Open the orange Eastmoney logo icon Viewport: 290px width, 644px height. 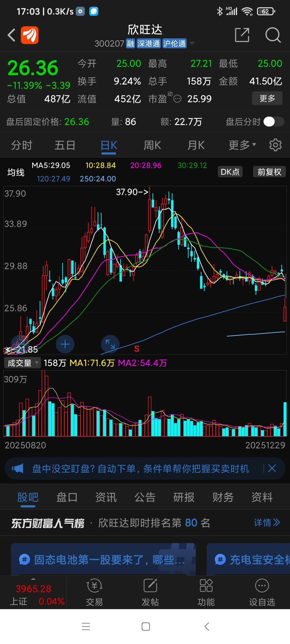(30, 35)
